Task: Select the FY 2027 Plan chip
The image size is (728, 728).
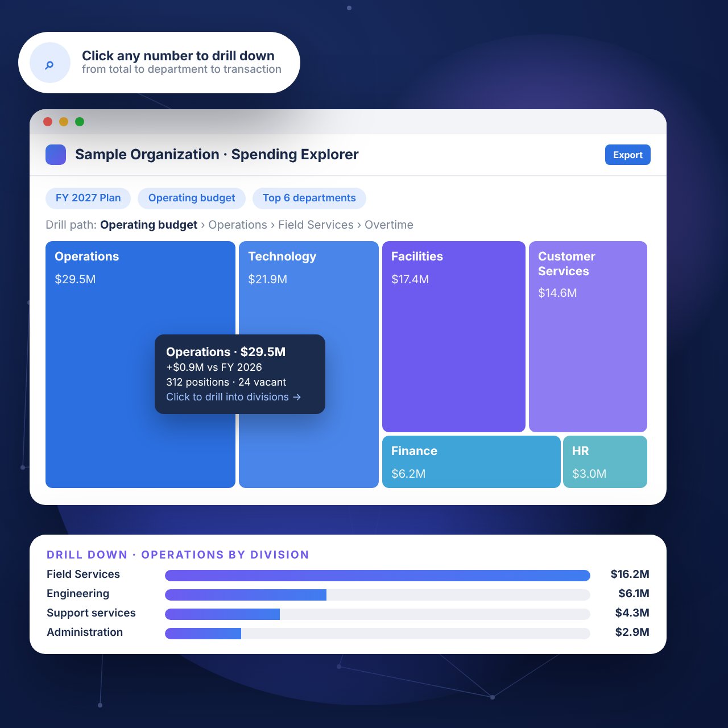Action: (88, 198)
